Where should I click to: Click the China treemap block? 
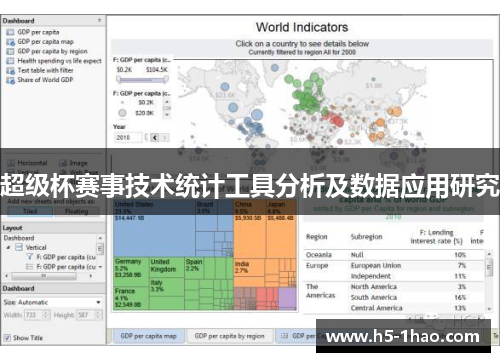point(250,229)
